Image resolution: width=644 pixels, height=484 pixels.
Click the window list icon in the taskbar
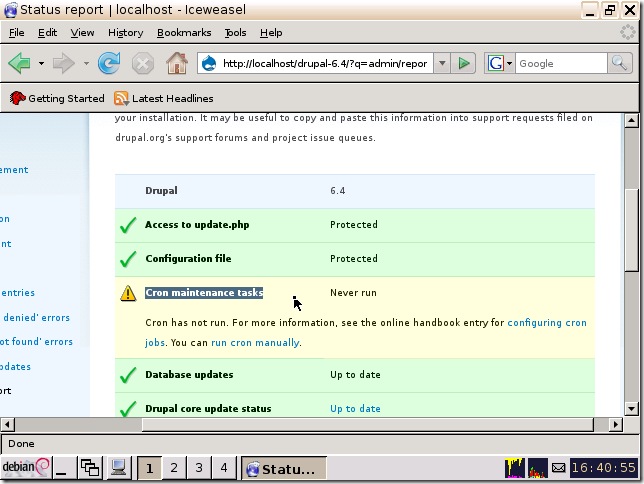[x=90, y=468]
